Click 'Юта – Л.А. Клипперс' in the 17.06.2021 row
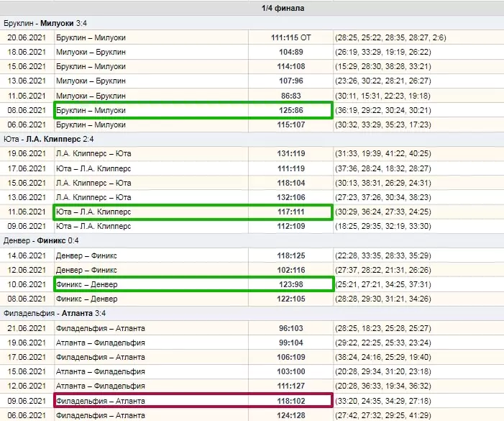Viewport: 504px width, 421px height. click(x=93, y=168)
